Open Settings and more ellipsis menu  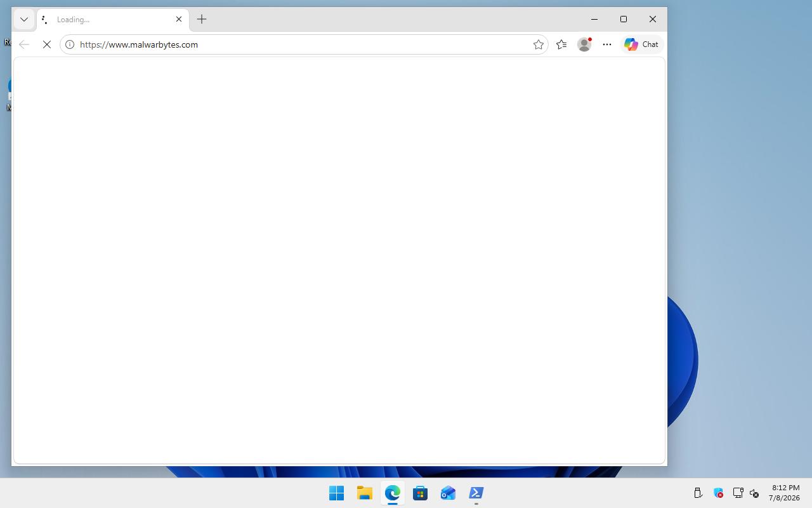[607, 44]
